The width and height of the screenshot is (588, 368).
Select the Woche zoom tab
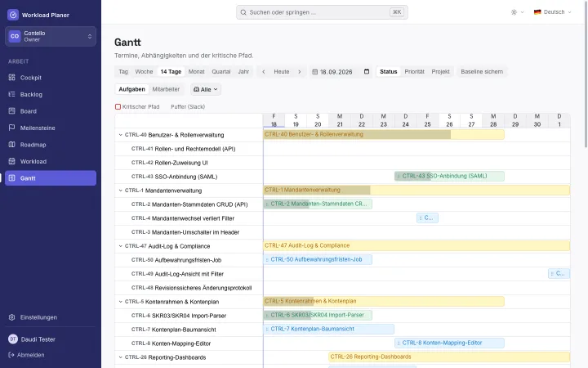pyautogui.click(x=144, y=72)
